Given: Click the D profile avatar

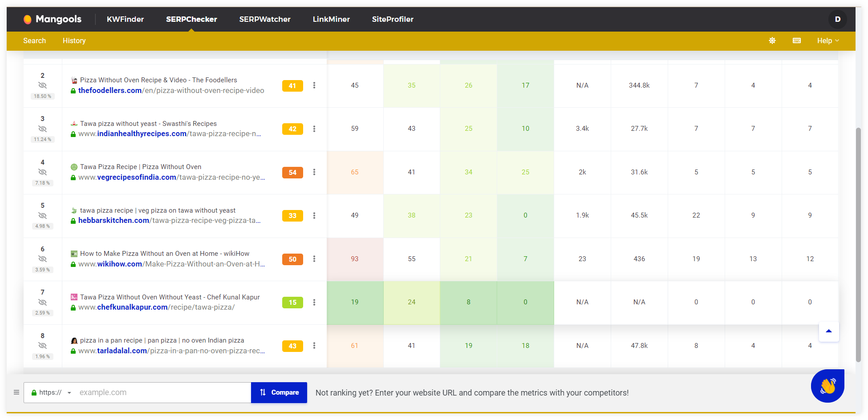Looking at the screenshot, I should click(x=838, y=19).
